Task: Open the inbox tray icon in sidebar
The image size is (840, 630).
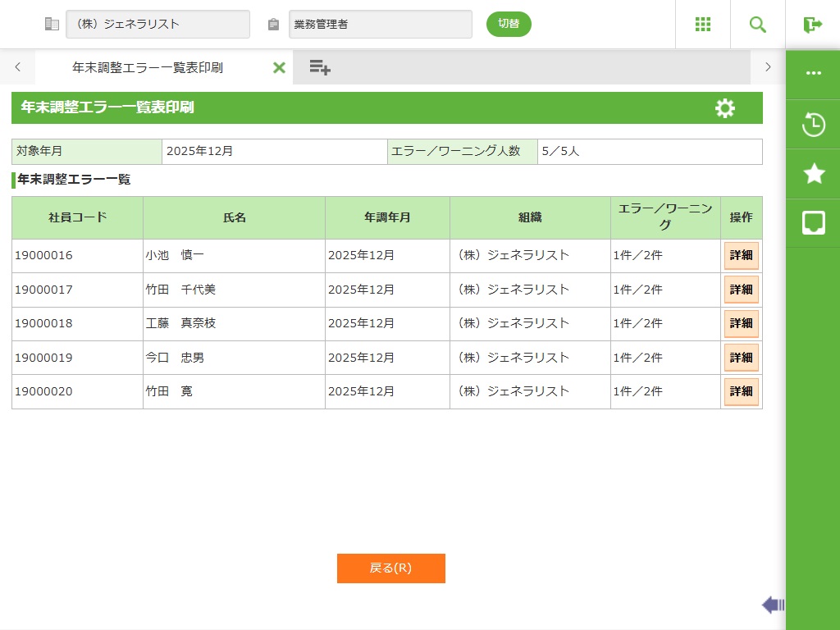Action: 813,222
